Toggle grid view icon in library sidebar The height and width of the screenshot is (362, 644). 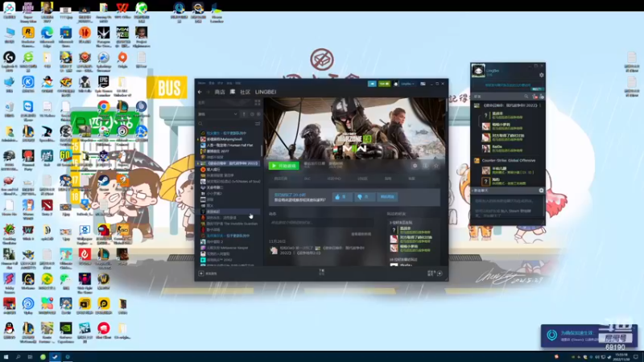258,103
